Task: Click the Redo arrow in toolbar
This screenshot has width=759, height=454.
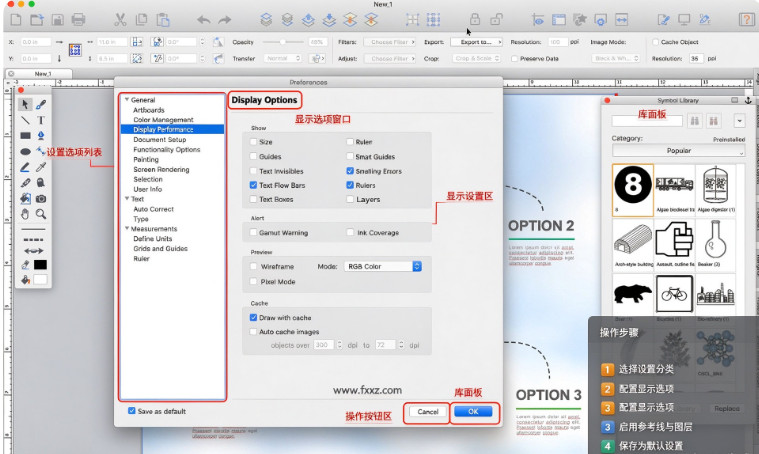Action: 225,20
